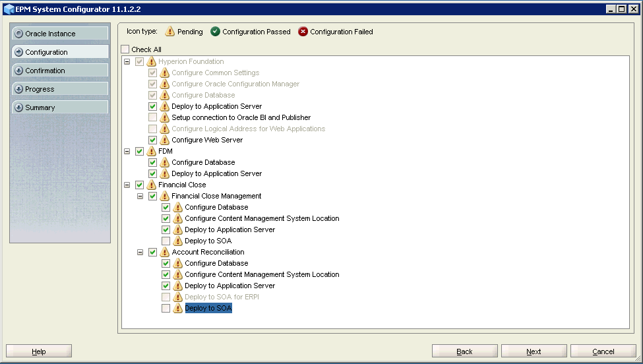This screenshot has width=643, height=364.
Task: Uncheck Hyperion Foundation's Deploy to Application Server
Action: click(x=152, y=106)
